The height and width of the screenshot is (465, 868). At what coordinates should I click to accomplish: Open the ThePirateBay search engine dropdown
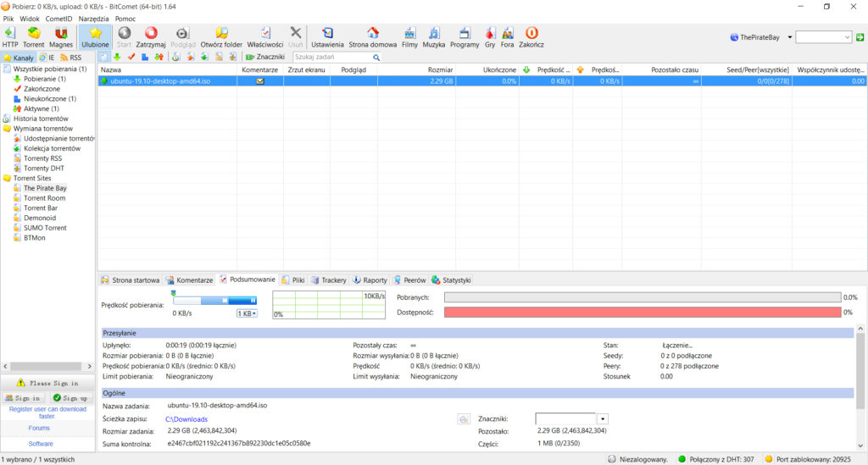click(789, 37)
